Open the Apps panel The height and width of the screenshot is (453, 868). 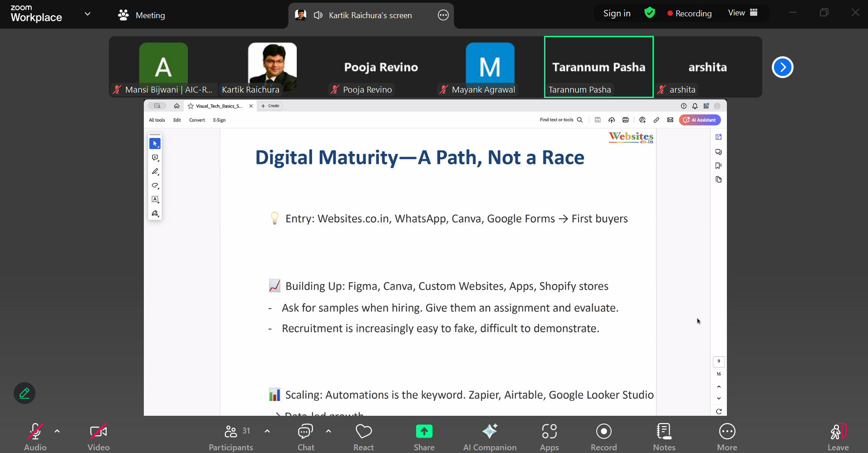pos(549,437)
